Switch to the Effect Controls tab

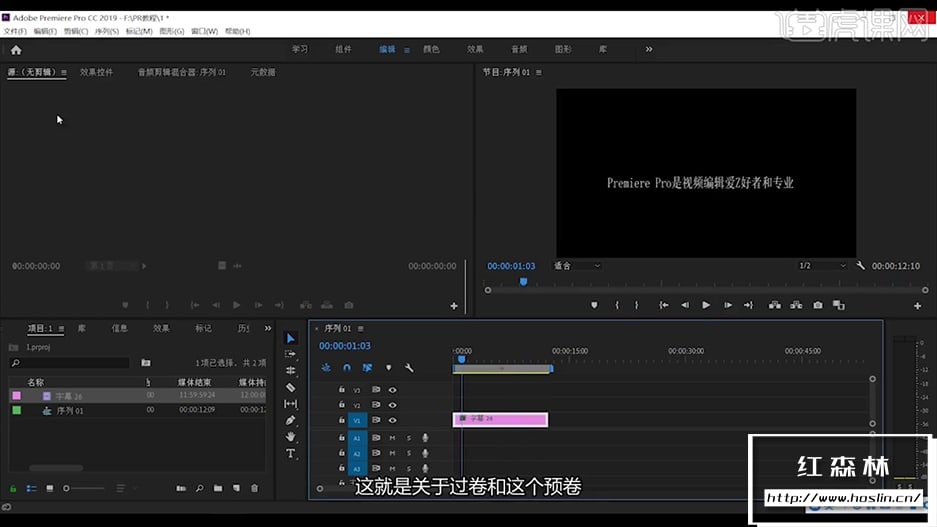click(96, 72)
